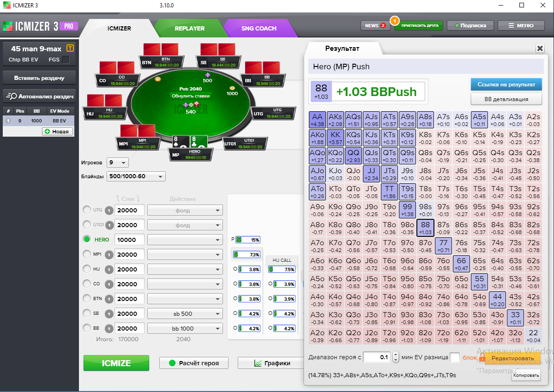Click the Расчёт героя button
The image size is (554, 392).
coord(194,363)
